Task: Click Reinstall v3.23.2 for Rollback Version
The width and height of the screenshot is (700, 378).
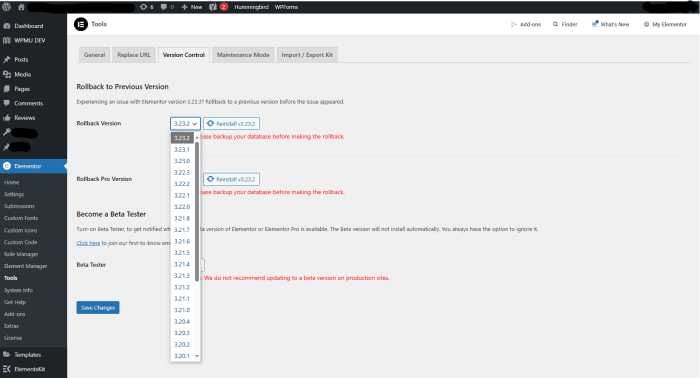Action: point(232,124)
